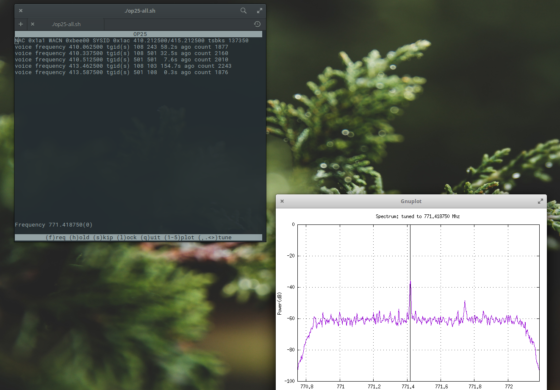The height and width of the screenshot is (390, 560).
Task: Click the Spectrum tuned to 771.418750 MHz title
Action: click(418, 216)
